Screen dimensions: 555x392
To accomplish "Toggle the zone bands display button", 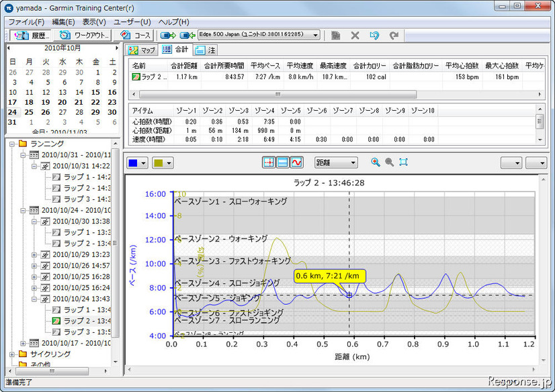I will (x=282, y=162).
